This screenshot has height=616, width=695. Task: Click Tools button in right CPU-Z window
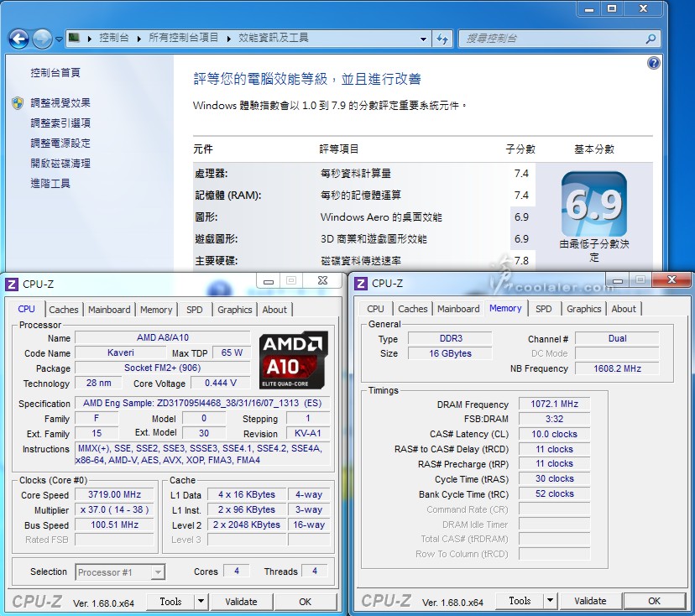click(520, 601)
